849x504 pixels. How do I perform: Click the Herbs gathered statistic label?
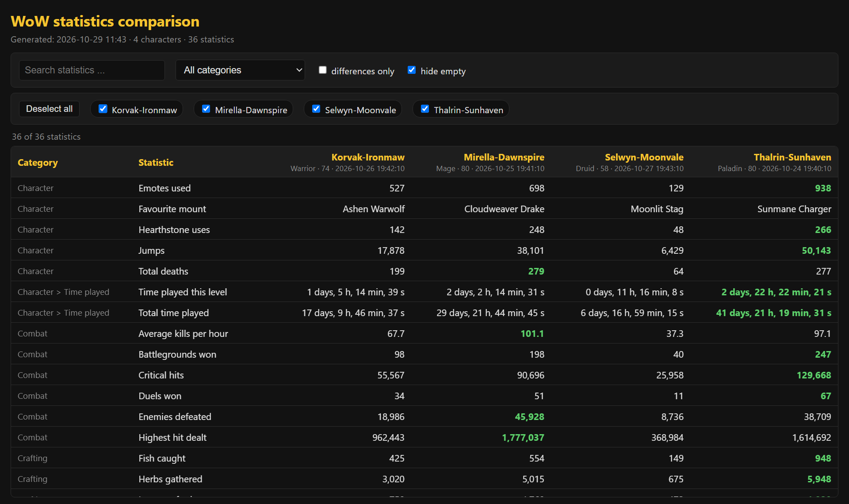click(170, 479)
